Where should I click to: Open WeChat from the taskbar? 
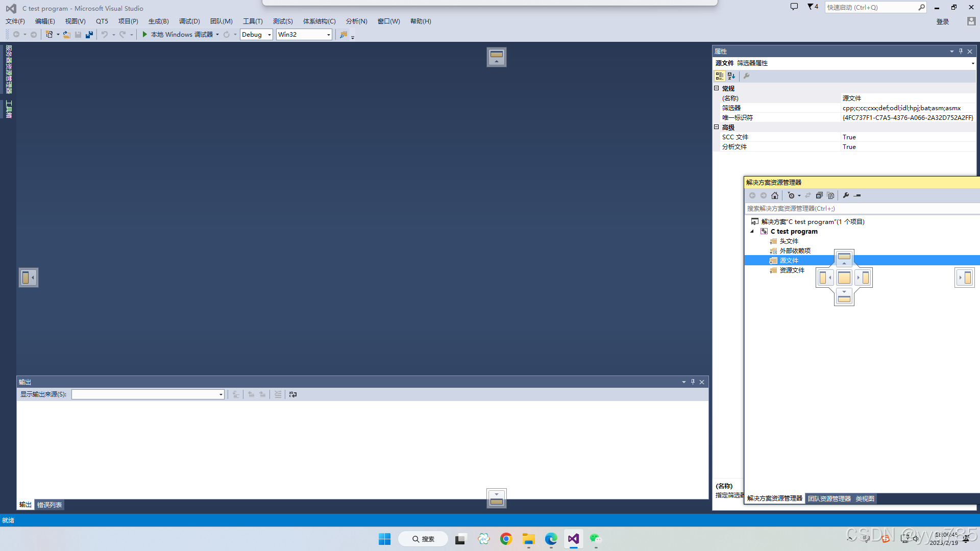595,539
